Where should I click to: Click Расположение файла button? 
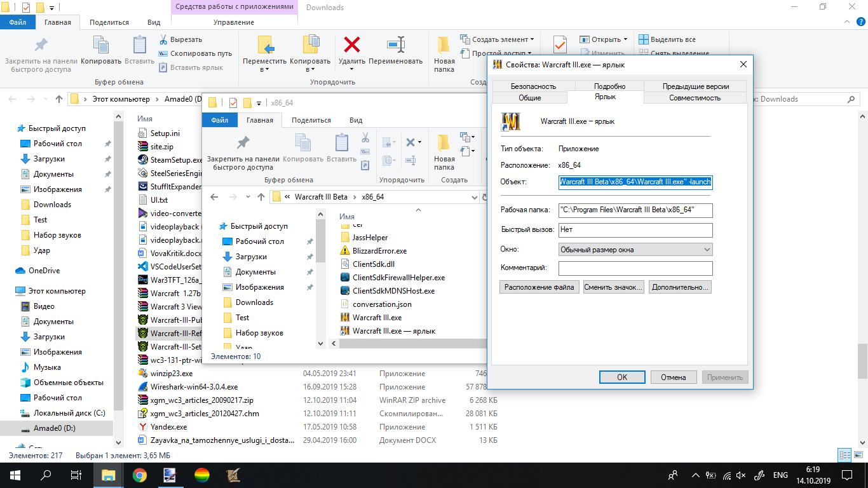539,287
